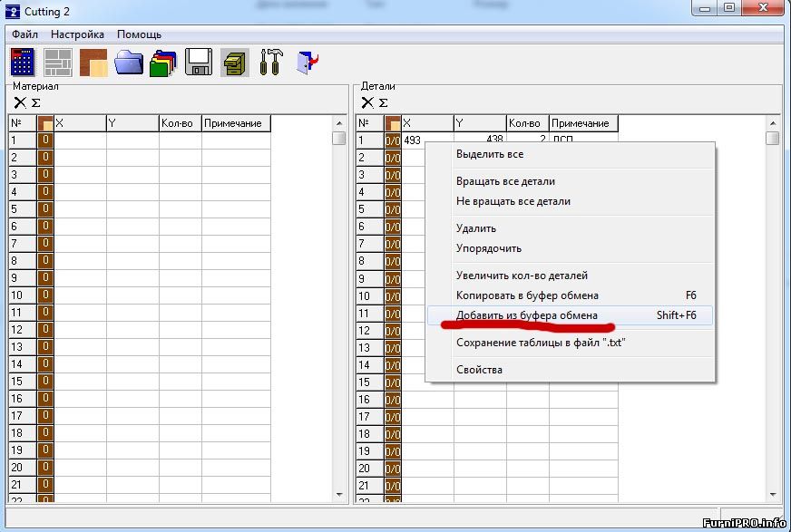Click the X column header in Материал table

point(80,123)
